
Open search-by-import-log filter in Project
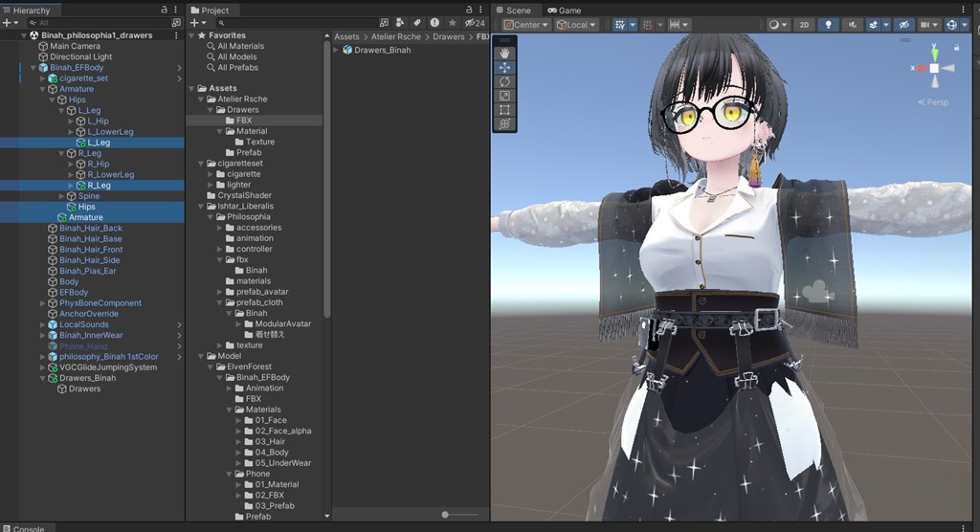(x=434, y=23)
